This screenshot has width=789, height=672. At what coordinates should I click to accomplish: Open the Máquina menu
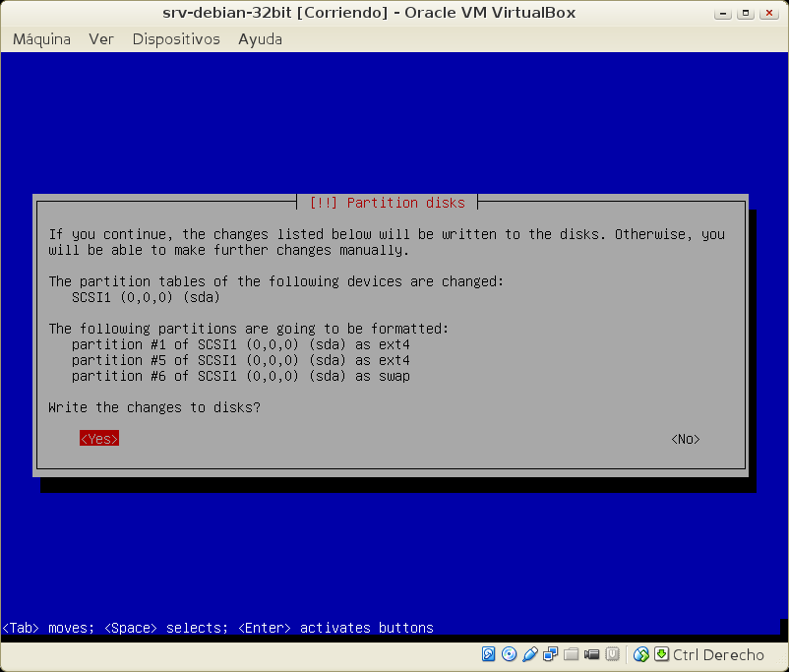(x=41, y=39)
